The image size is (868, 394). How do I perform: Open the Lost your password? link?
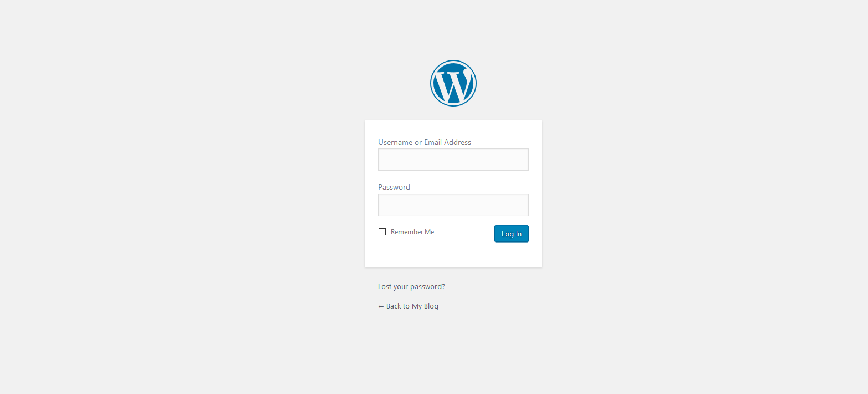[x=411, y=287]
